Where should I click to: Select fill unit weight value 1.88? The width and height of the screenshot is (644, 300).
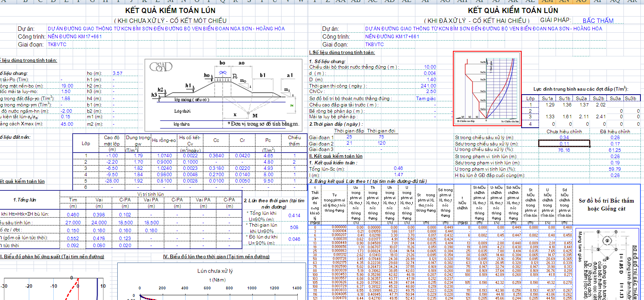coord(66,99)
